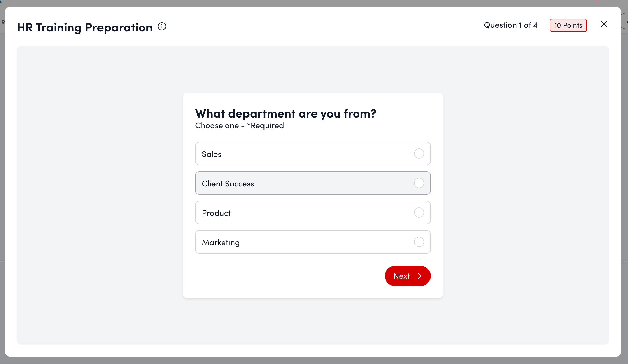Select the Sales radio button
Viewport: 628px width, 364px height.
point(419,154)
